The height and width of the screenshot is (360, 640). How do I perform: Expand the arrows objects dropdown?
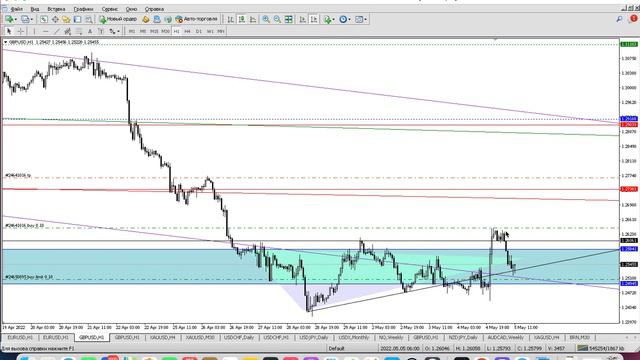118,31
